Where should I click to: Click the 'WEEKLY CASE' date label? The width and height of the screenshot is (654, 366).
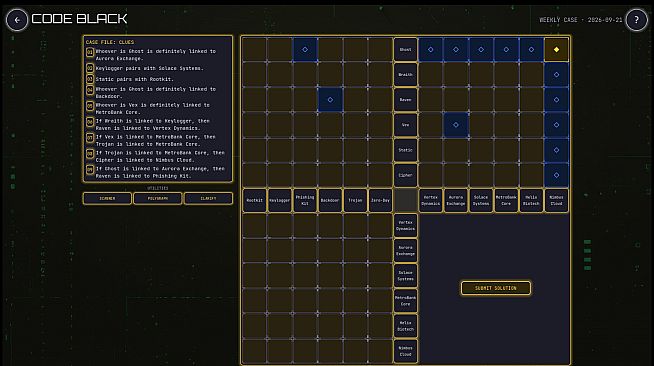pos(581,20)
